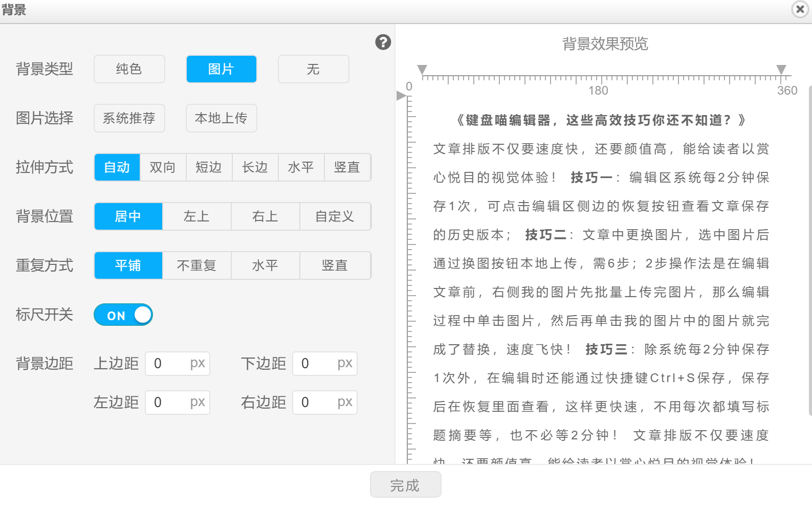812x512 pixels.
Task: Turn off the ruler switch
Action: click(x=123, y=315)
